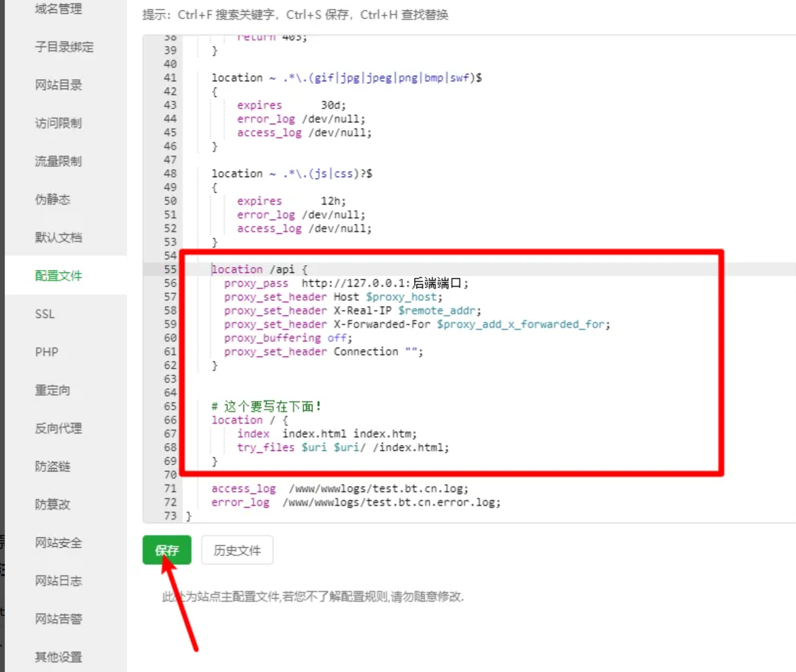Image resolution: width=796 pixels, height=672 pixels.
Task: Open 访问限制 access restrictions
Action: pyautogui.click(x=58, y=123)
